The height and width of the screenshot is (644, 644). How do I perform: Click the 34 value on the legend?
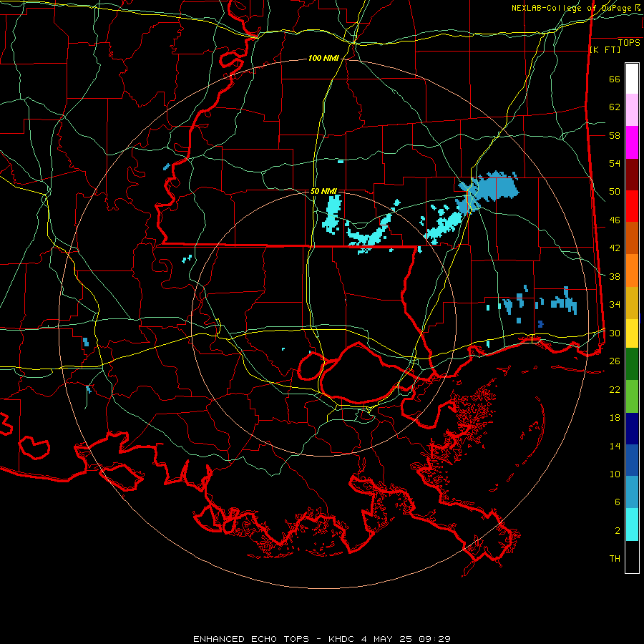pos(615,305)
